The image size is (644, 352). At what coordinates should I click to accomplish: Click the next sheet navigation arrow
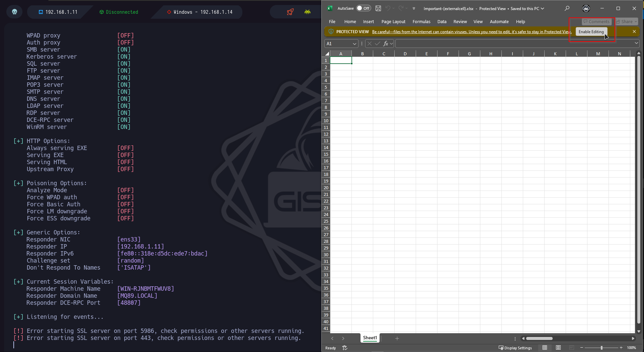pyautogui.click(x=343, y=339)
